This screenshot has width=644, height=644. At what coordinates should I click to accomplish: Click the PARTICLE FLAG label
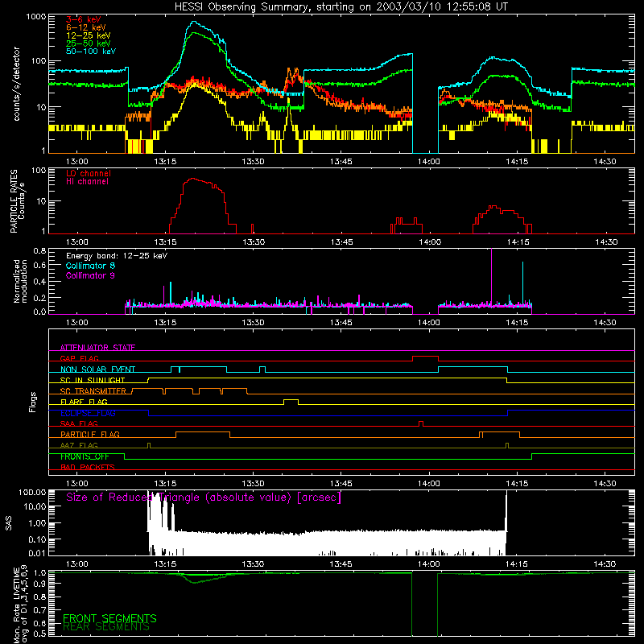[x=90, y=434]
